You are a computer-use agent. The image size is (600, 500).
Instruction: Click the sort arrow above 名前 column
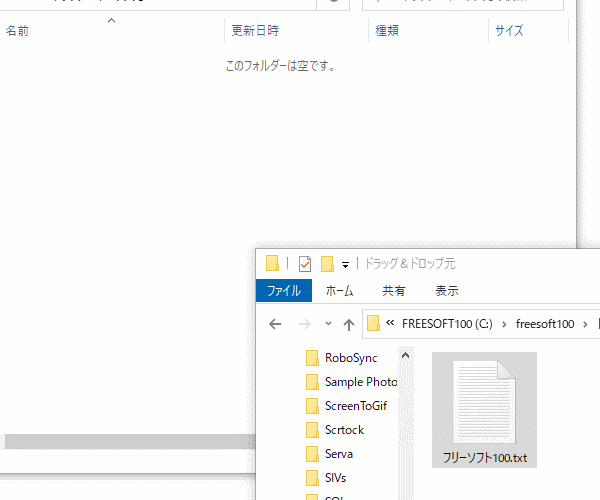pyautogui.click(x=111, y=21)
